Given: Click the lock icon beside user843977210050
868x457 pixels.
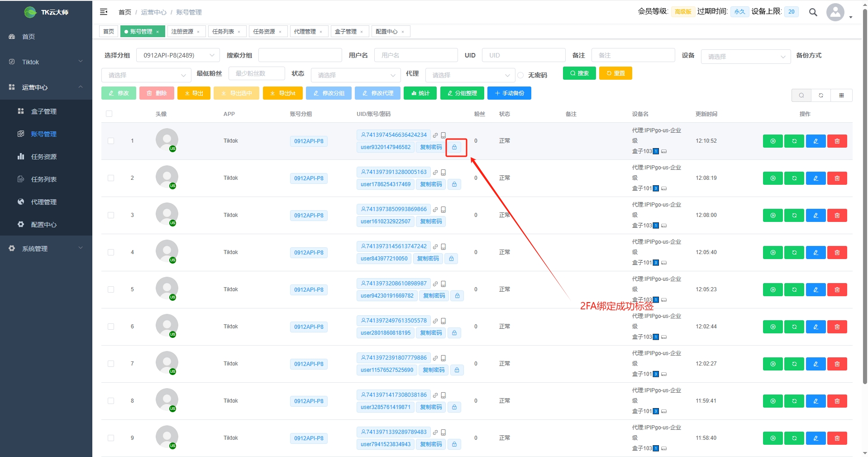Looking at the screenshot, I should [451, 259].
